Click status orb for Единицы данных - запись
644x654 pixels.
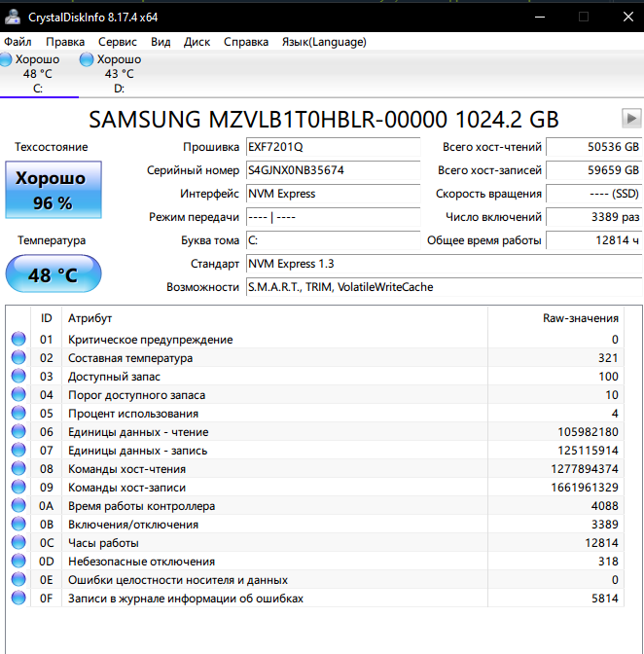[18, 450]
